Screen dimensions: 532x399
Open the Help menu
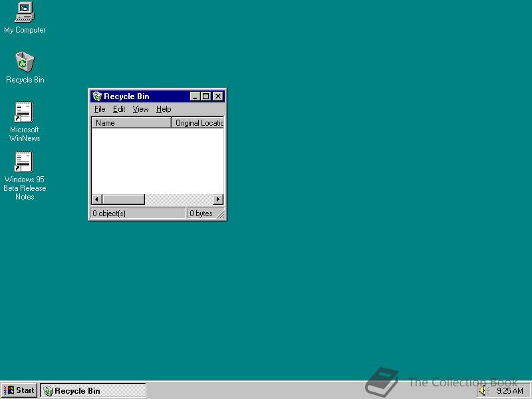point(163,109)
